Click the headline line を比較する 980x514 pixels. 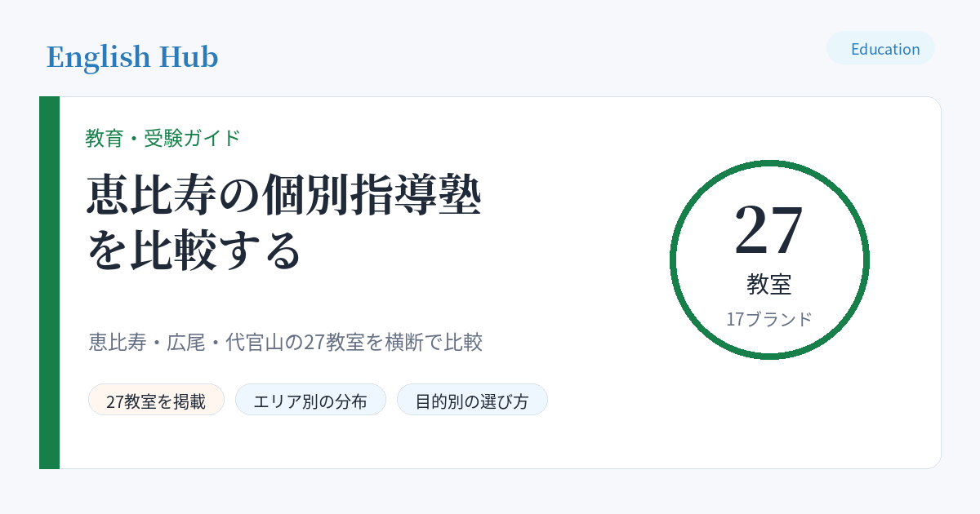pos(194,250)
